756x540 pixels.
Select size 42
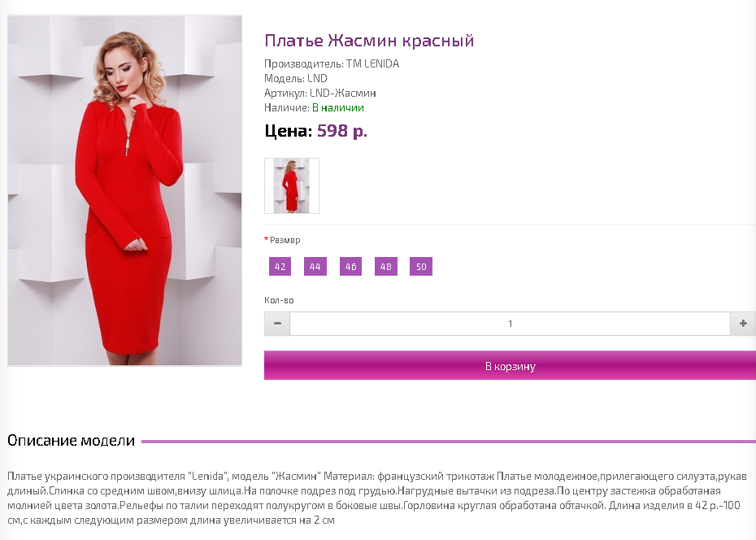tap(280, 266)
